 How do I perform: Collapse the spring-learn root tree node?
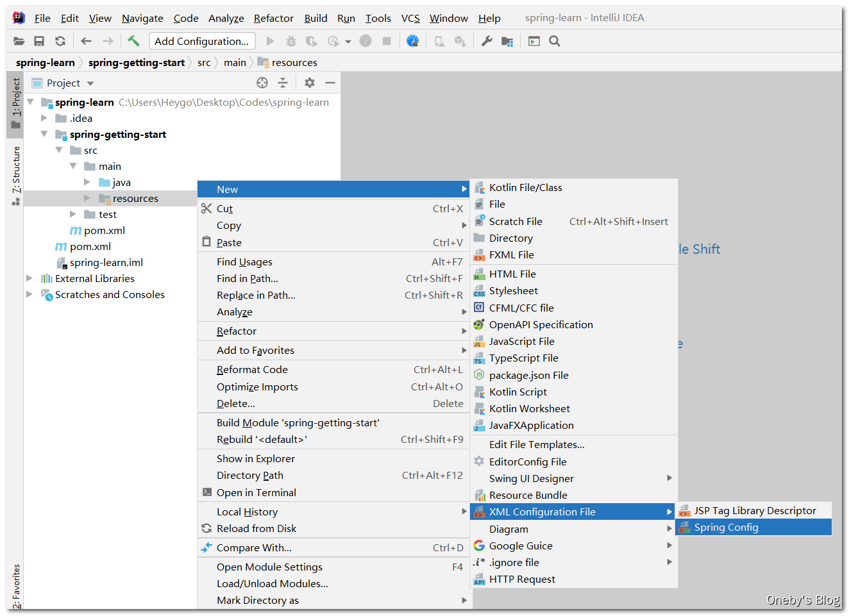coord(30,102)
